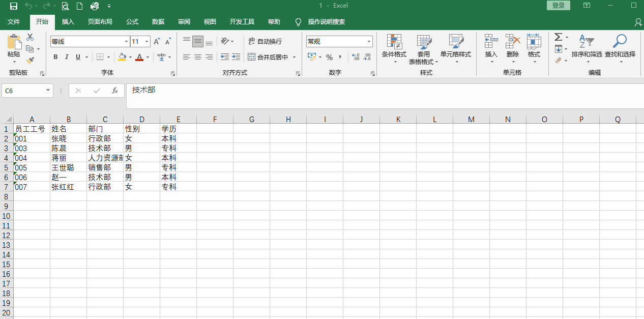Toggle Underline formatting

(x=78, y=57)
